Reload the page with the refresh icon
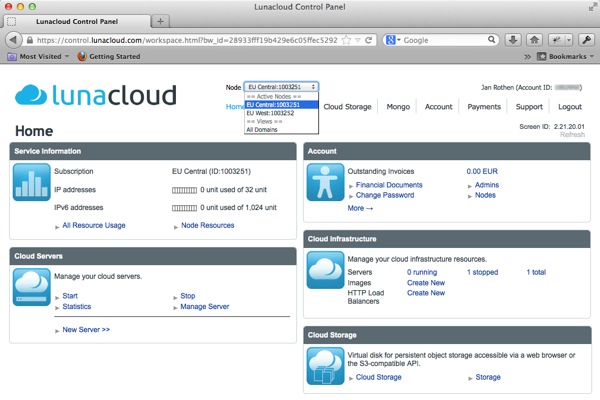The image size is (600, 400). point(368,40)
